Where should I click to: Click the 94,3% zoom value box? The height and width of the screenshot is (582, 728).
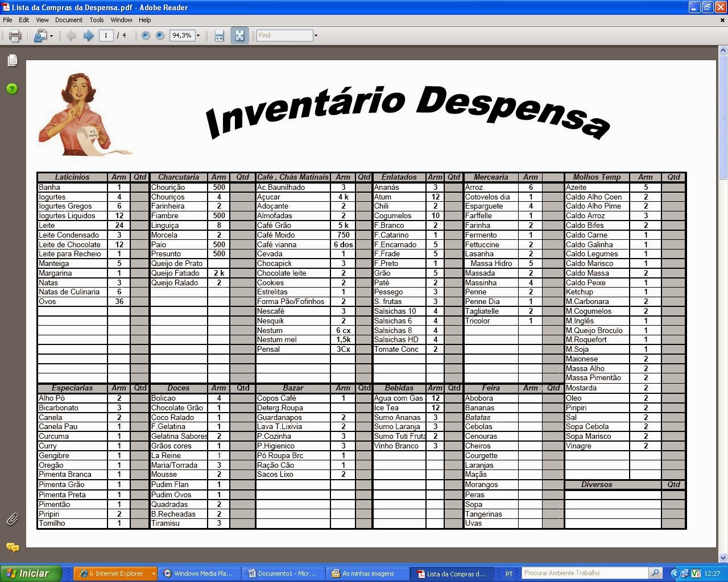[x=181, y=35]
